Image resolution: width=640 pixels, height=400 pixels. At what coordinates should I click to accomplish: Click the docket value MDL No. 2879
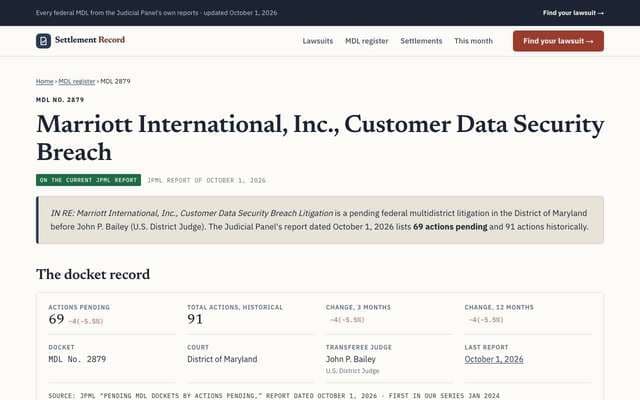77,359
